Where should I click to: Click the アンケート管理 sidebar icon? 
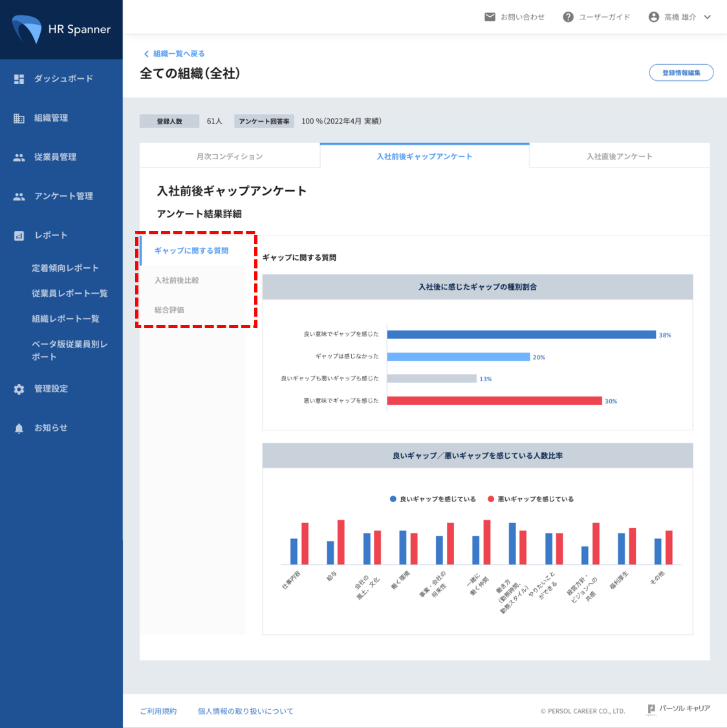coord(19,197)
